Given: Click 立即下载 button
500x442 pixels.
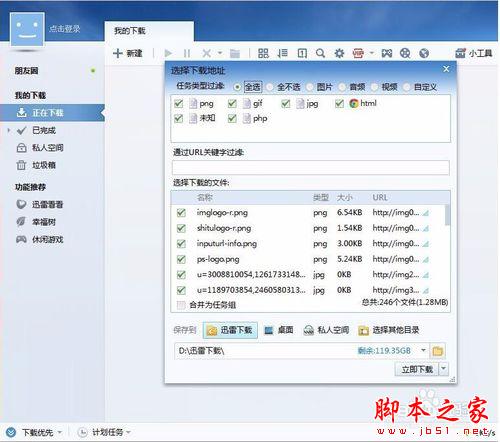Looking at the screenshot, I should (417, 369).
